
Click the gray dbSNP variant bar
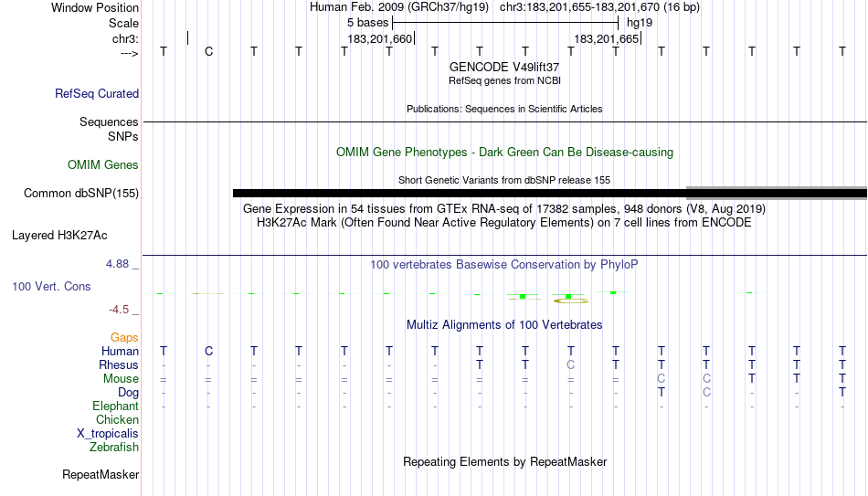tap(777, 193)
